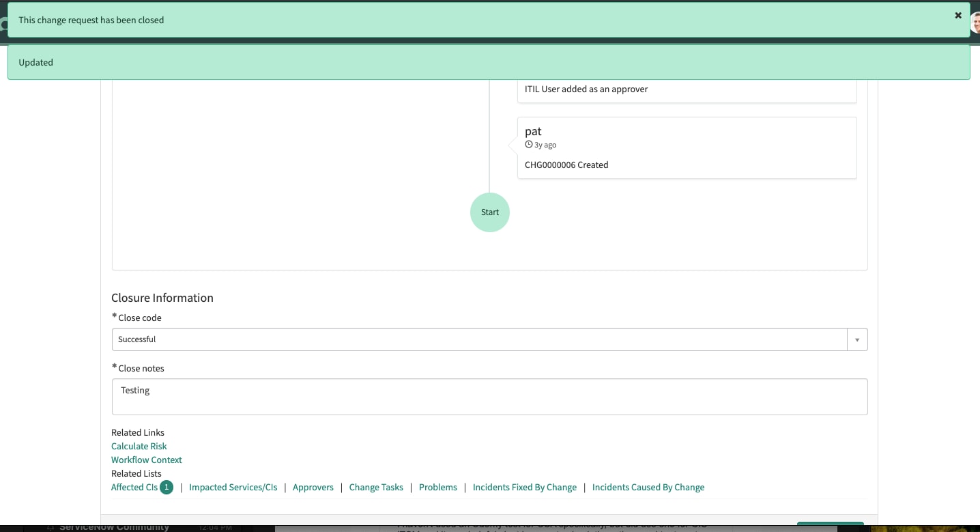Image resolution: width=980 pixels, height=532 pixels.
Task: Click the pat activity entry author name
Action: pos(533,131)
